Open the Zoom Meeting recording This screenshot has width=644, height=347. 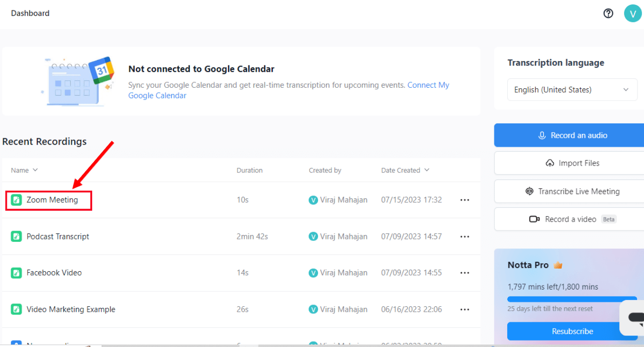click(x=52, y=200)
